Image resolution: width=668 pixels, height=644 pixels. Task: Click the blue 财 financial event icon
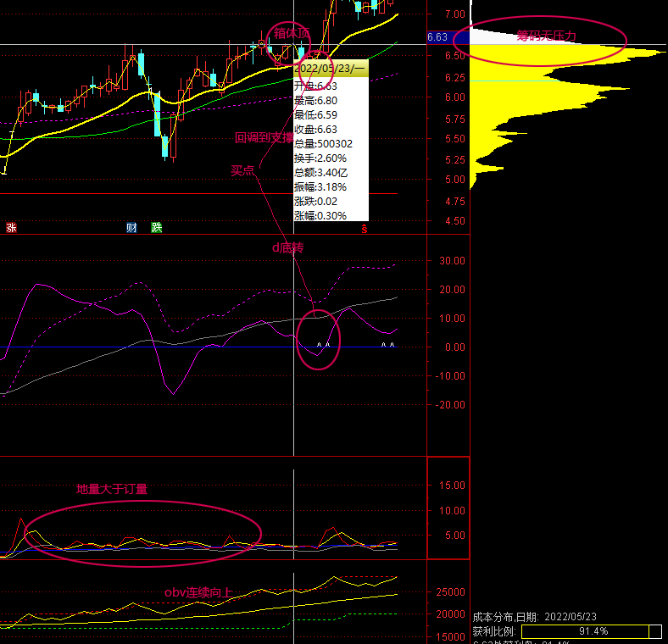(131, 227)
